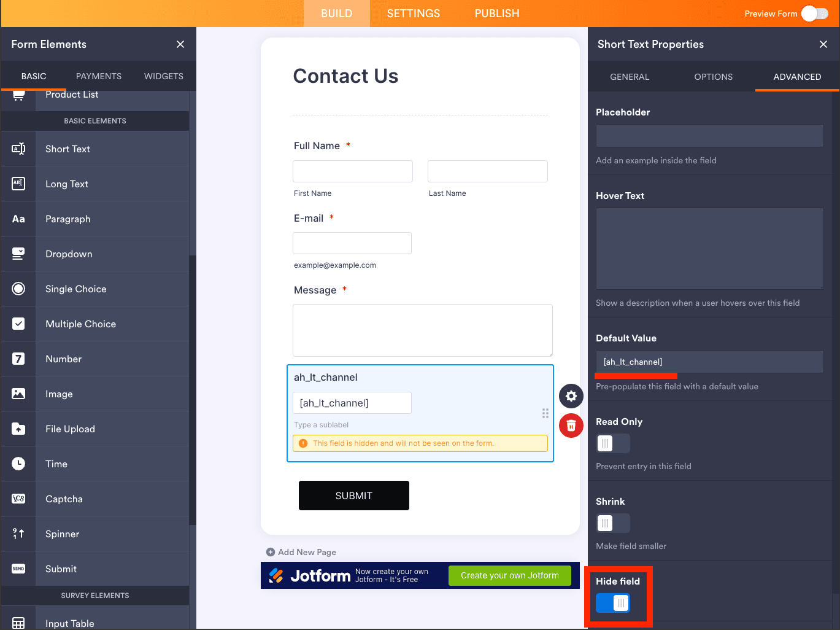
Task: Click the Placeholder input field
Action: (709, 136)
